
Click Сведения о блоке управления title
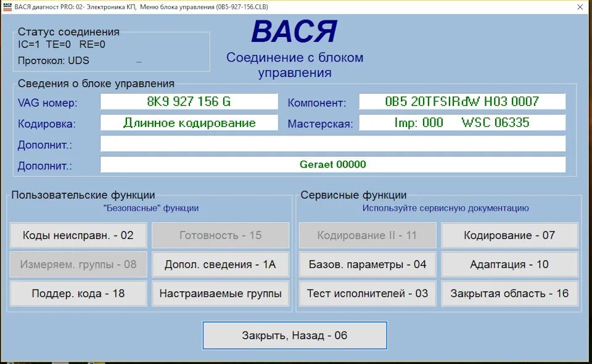tap(96, 83)
